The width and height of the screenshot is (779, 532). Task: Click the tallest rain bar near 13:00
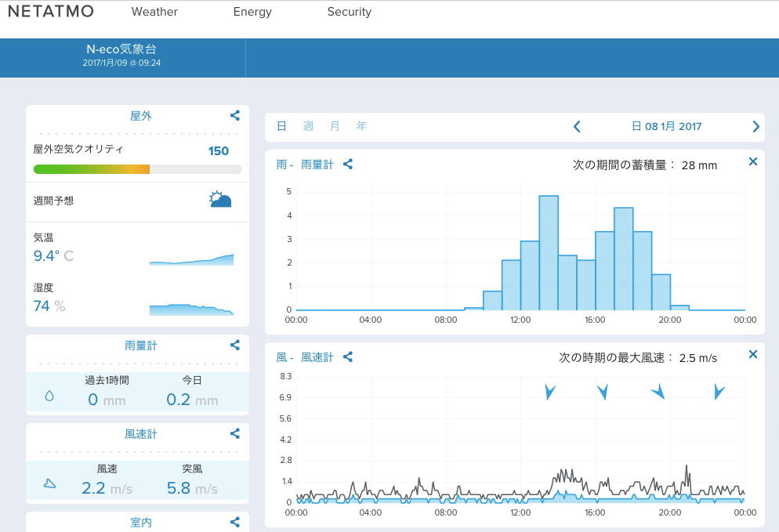pos(549,253)
